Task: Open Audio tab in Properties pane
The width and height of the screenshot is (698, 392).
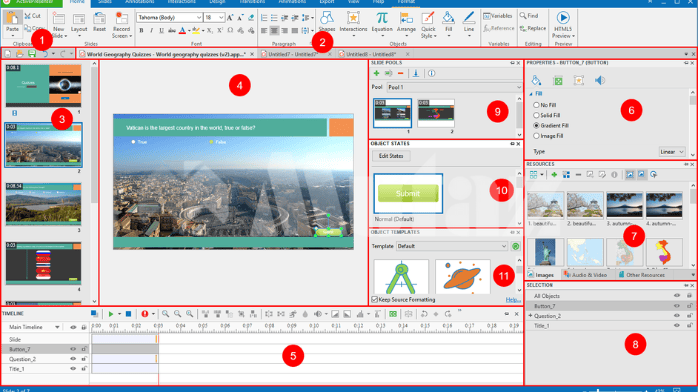Action: point(600,81)
